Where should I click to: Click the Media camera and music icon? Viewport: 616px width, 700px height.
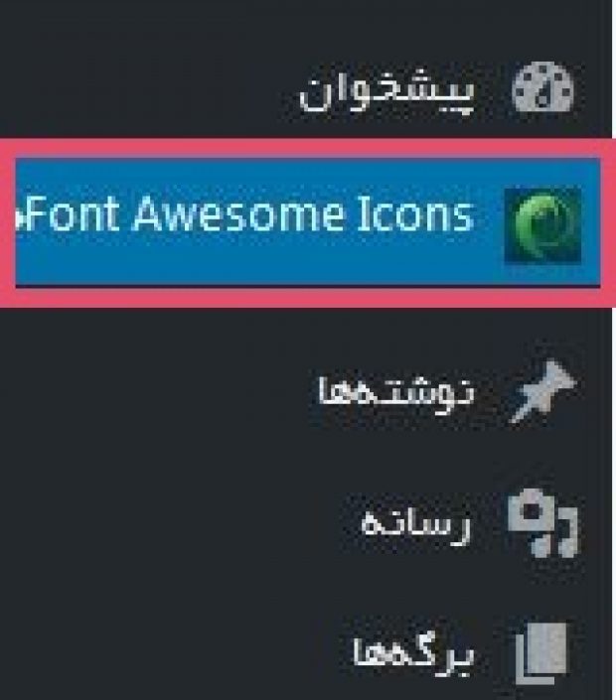(x=543, y=522)
